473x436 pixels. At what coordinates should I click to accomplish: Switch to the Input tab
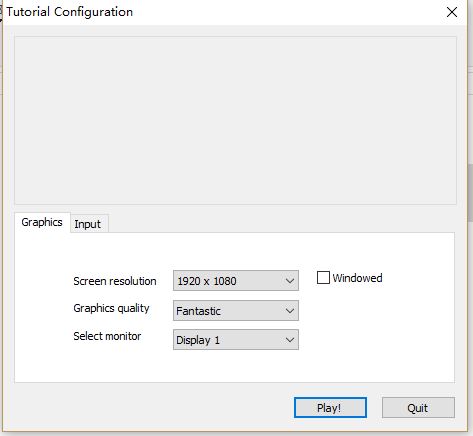pos(89,224)
